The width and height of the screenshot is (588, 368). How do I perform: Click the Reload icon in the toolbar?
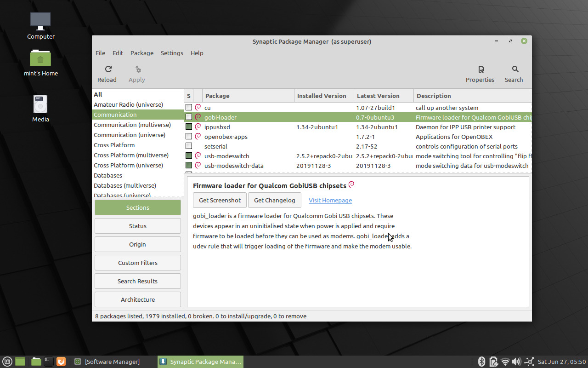107,74
